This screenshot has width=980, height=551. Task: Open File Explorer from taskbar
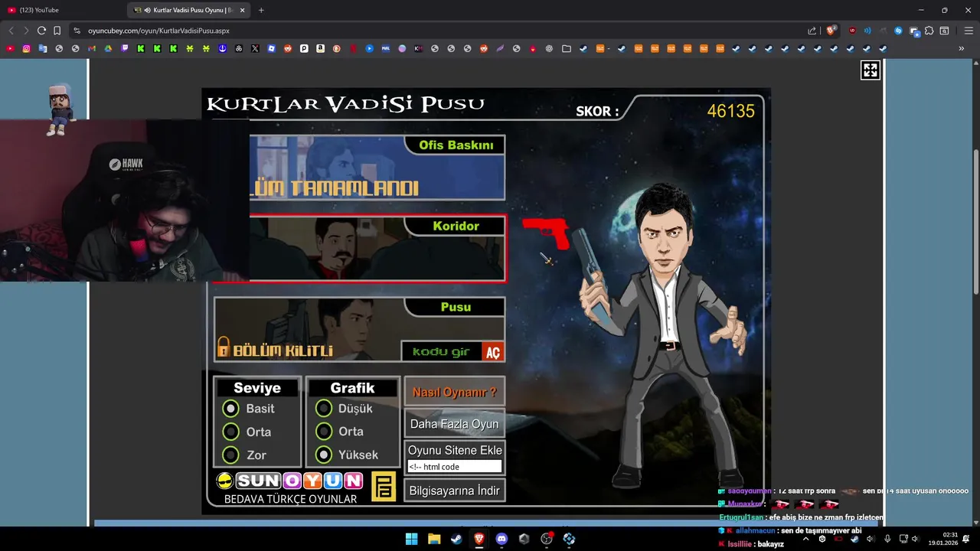[434, 539]
